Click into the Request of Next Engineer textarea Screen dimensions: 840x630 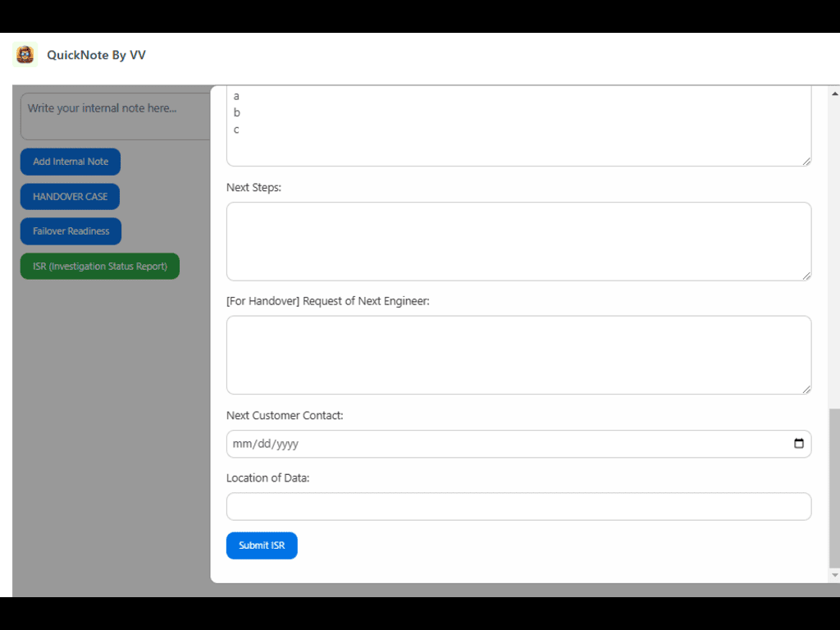[x=517, y=354]
